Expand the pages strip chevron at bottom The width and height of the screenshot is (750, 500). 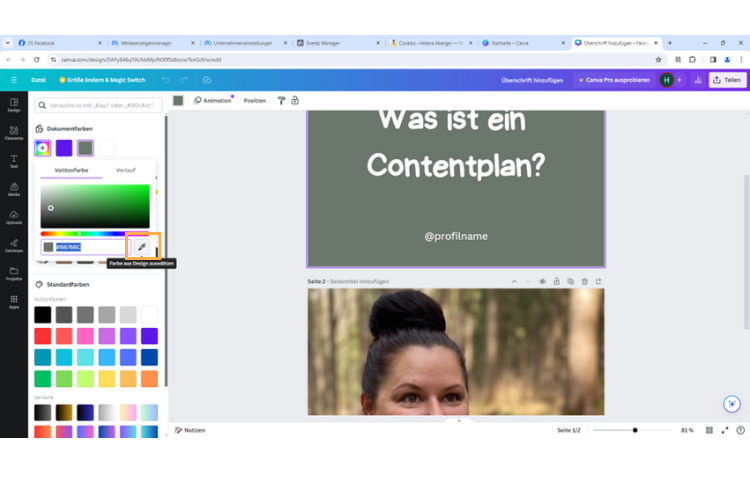pyautogui.click(x=459, y=421)
